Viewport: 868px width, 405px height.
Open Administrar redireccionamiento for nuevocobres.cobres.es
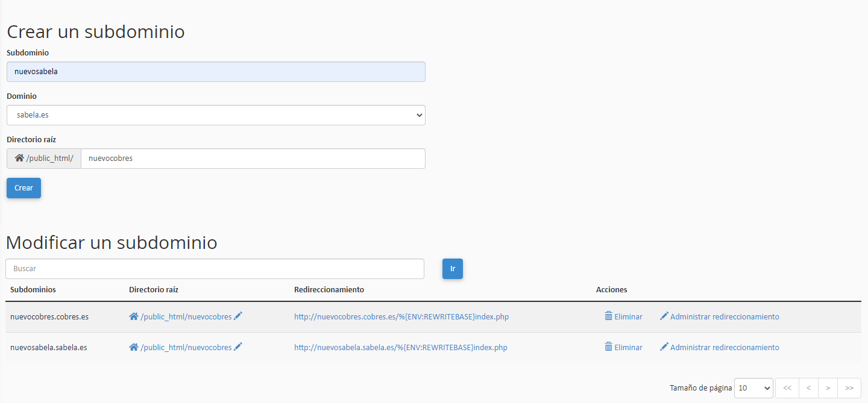point(725,316)
